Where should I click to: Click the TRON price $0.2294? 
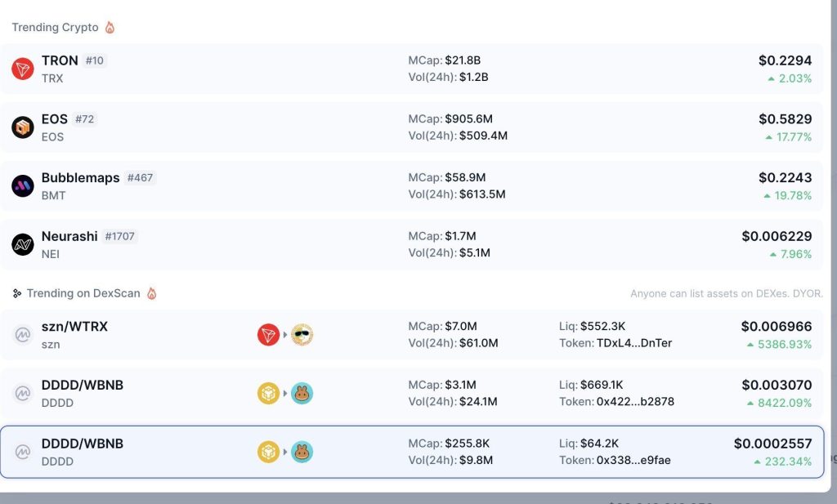(x=785, y=60)
